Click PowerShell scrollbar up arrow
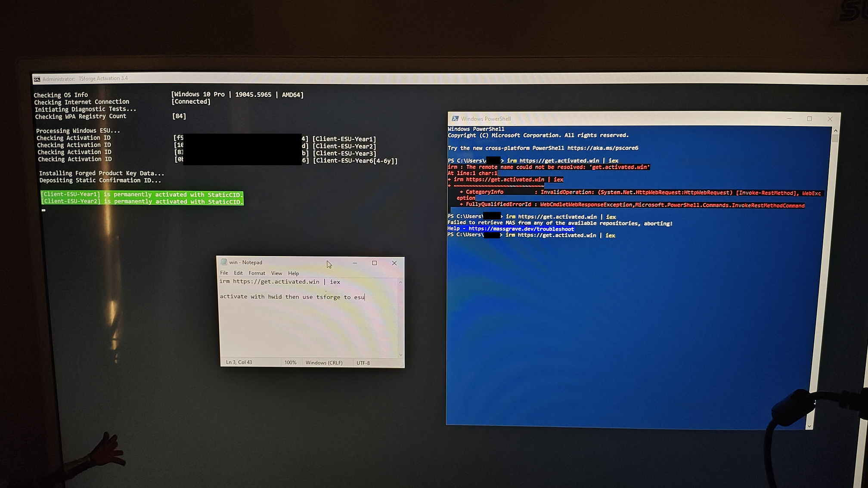 835,130
